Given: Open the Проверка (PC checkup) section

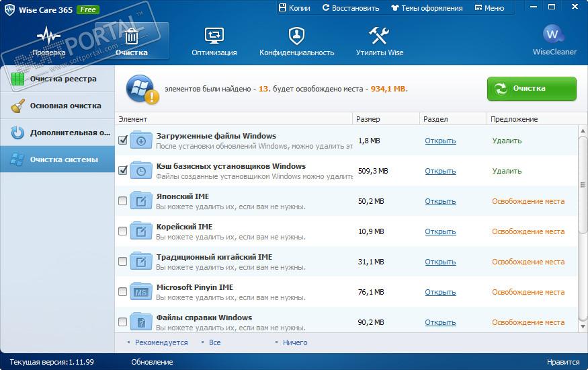Looking at the screenshot, I should (x=49, y=41).
